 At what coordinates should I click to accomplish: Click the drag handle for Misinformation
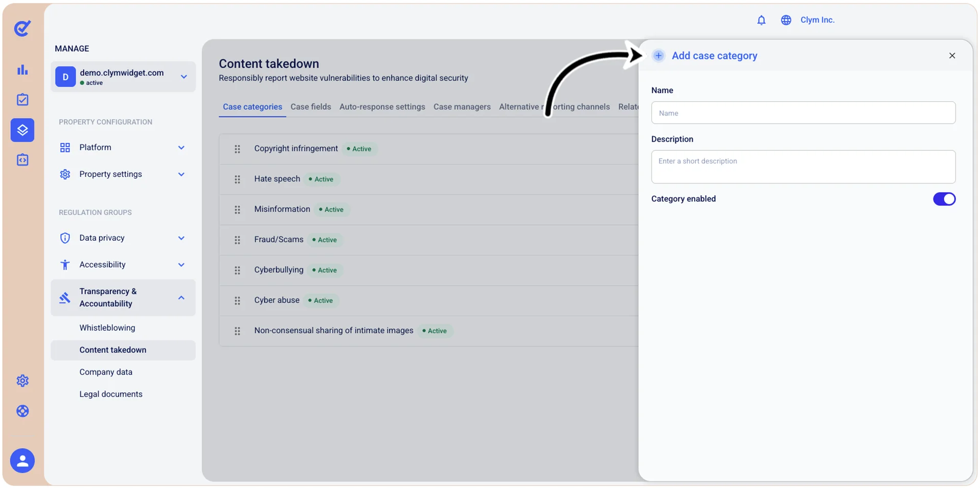click(x=237, y=210)
